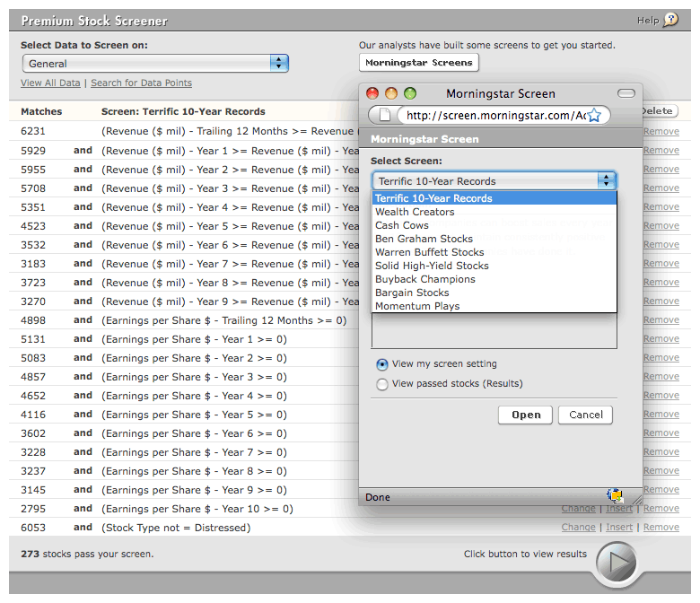This screenshot has width=700, height=603.
Task: Click the Help text link
Action: 648,20
